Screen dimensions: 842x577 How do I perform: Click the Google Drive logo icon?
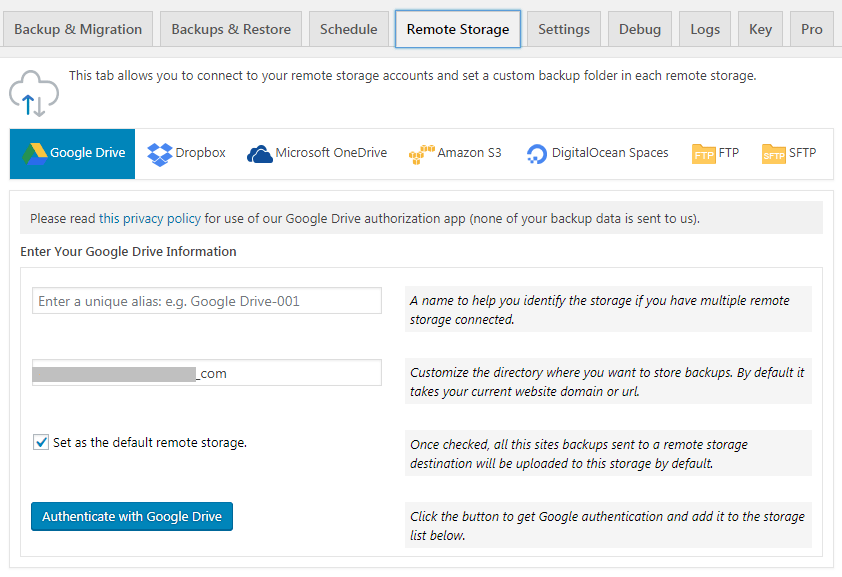35,154
